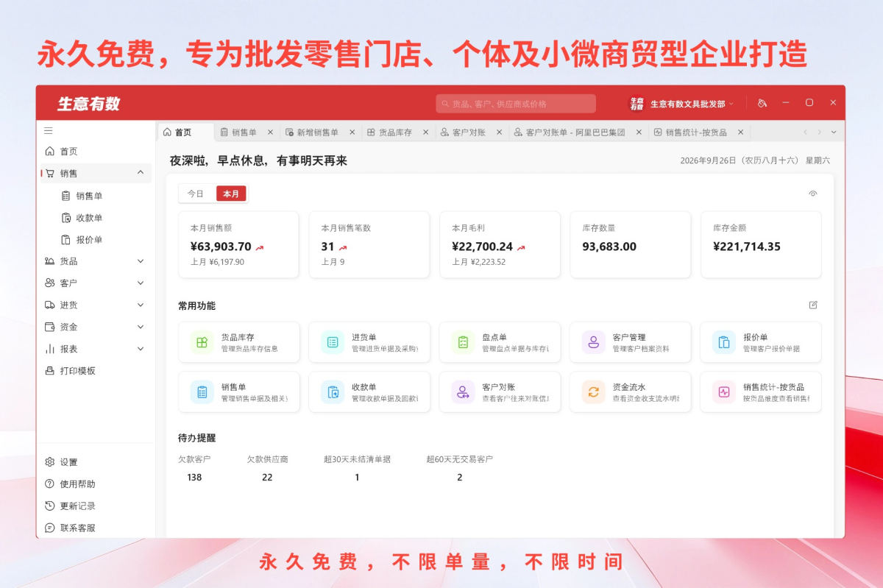Viewport: 883px width, 588px height.
Task: Open the 报价单 shortcut card
Action: [x=761, y=342]
